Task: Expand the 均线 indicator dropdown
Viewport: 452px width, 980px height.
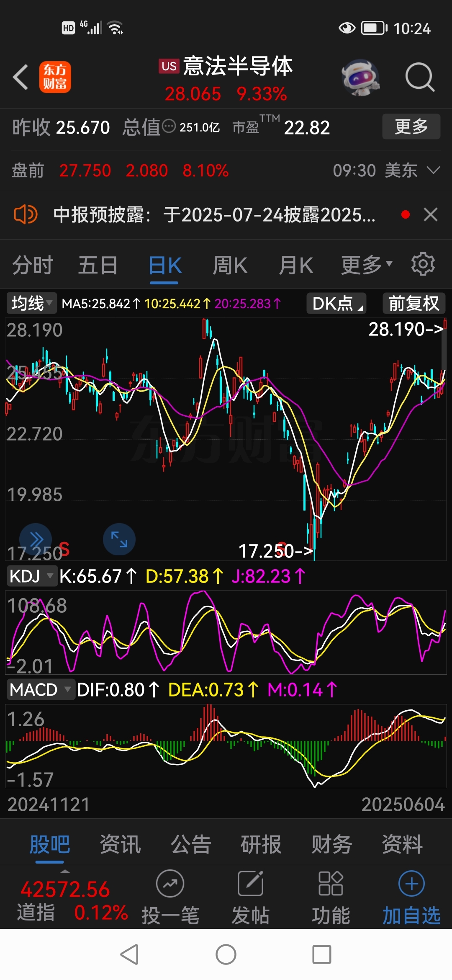Action: click(x=31, y=303)
